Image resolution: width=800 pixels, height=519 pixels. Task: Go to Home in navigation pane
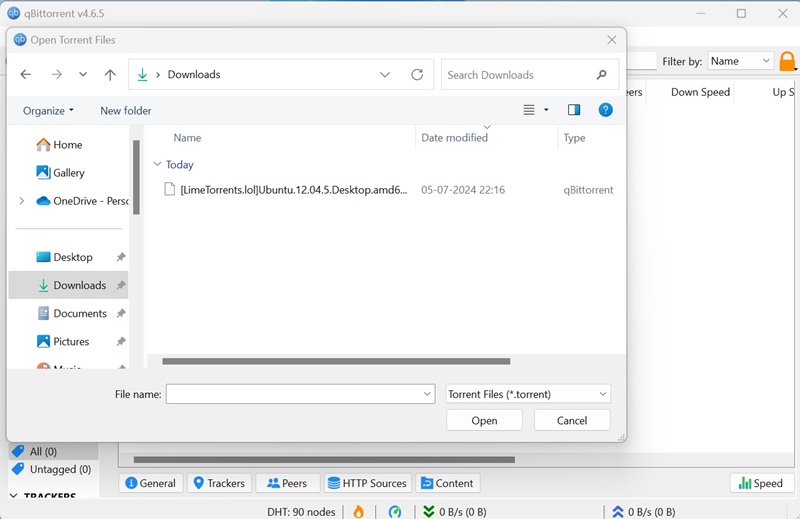59,145
